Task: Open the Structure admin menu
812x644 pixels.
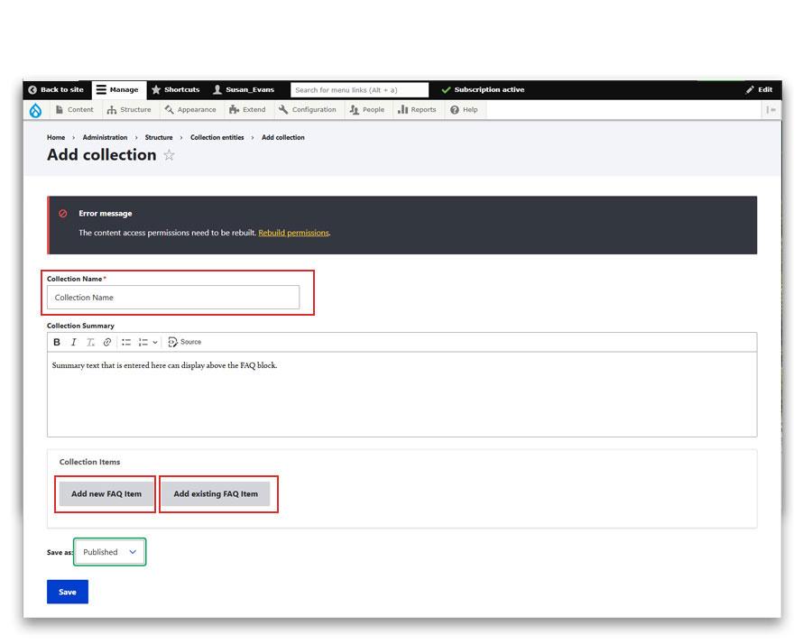Action: 129,110
